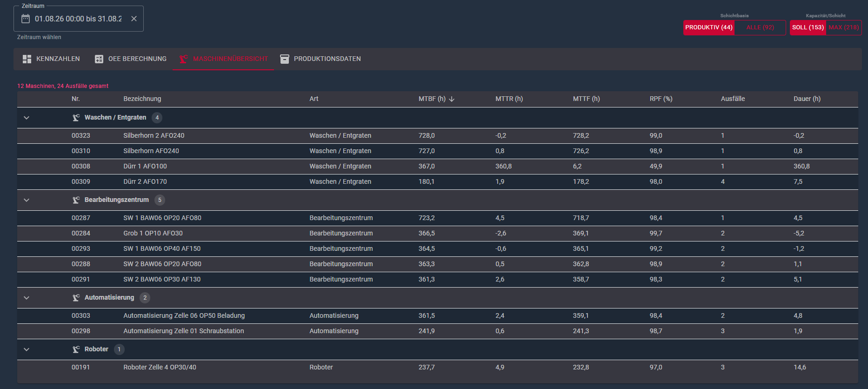The image size is (868, 389).
Task: Click robot icon beside Automatisierung group
Action: [x=76, y=298]
